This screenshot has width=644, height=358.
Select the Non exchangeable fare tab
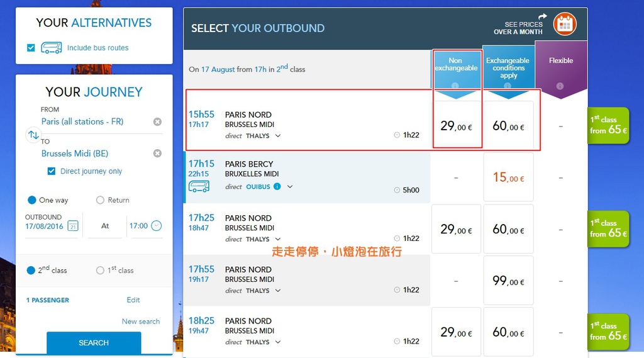(x=457, y=69)
